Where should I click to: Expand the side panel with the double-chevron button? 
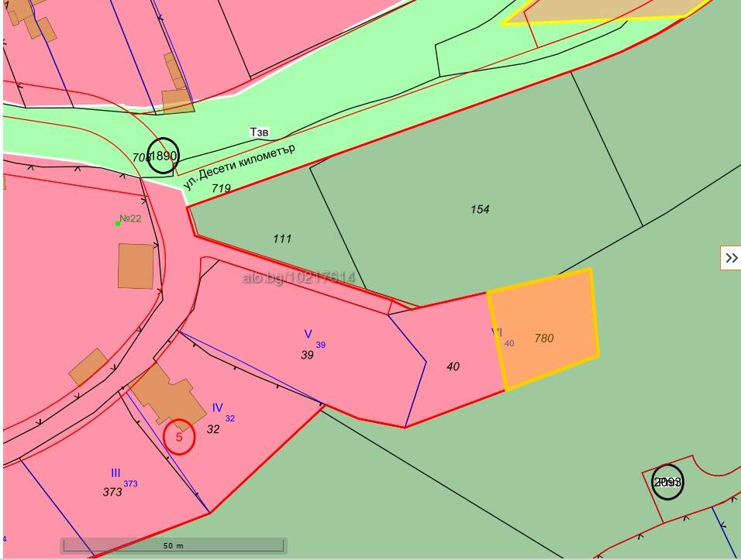(x=731, y=258)
